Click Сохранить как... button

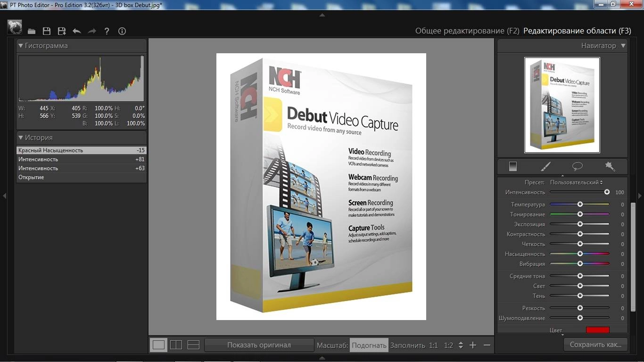595,345
